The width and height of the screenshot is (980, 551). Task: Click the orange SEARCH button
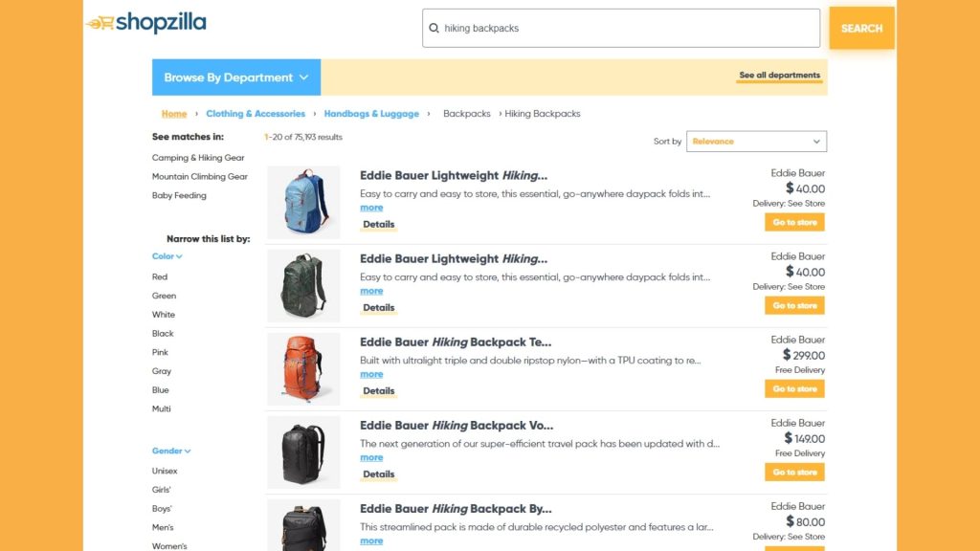[x=861, y=28]
